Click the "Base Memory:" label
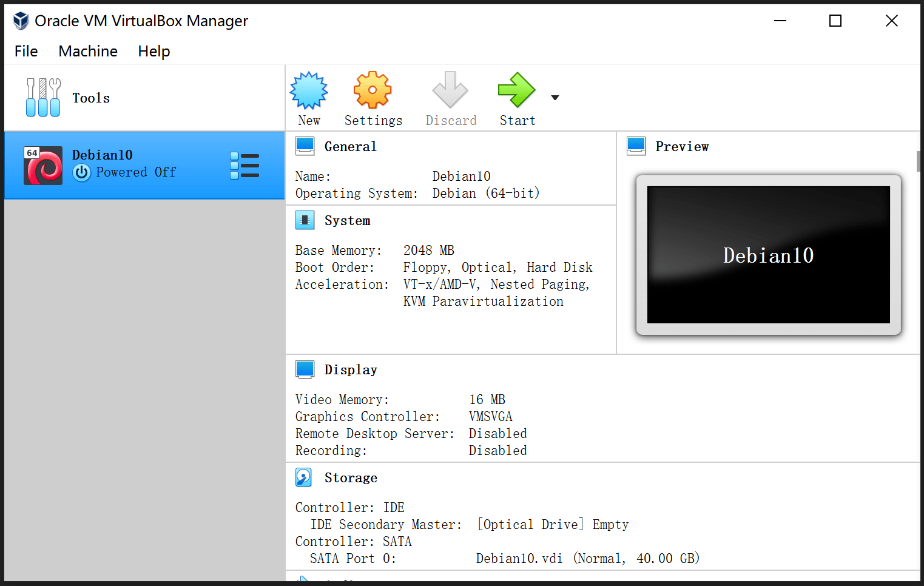The width and height of the screenshot is (924, 586). coord(339,251)
